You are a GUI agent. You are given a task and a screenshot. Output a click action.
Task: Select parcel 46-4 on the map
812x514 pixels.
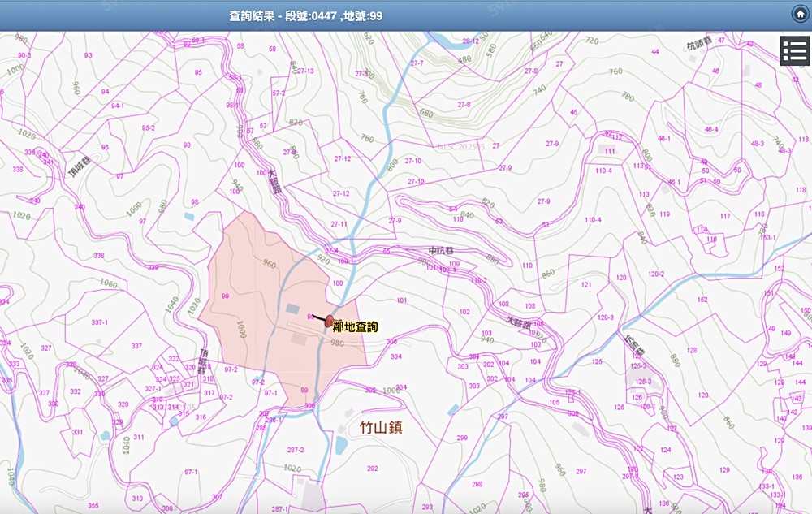[x=711, y=129]
